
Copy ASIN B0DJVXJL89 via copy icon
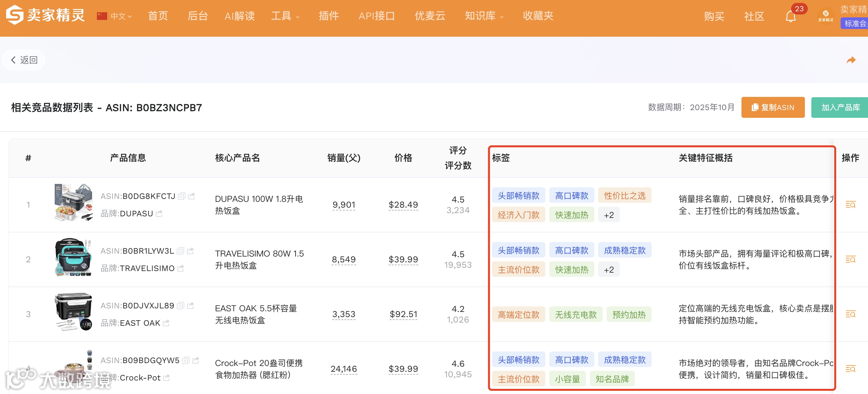[x=181, y=306]
